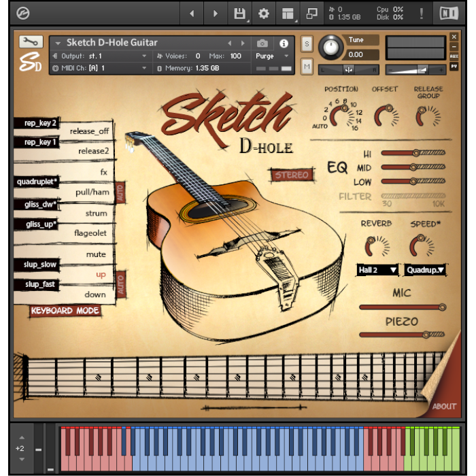
Task: Click the window resize view icon
Action: click(x=311, y=14)
